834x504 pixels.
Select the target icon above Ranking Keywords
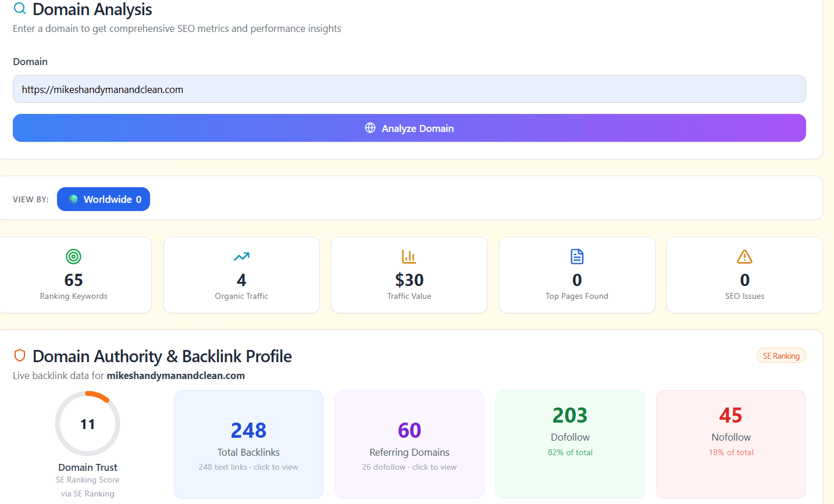click(73, 256)
